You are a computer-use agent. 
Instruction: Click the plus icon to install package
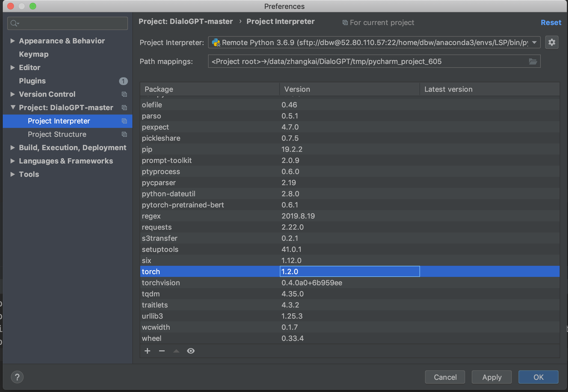pos(147,351)
